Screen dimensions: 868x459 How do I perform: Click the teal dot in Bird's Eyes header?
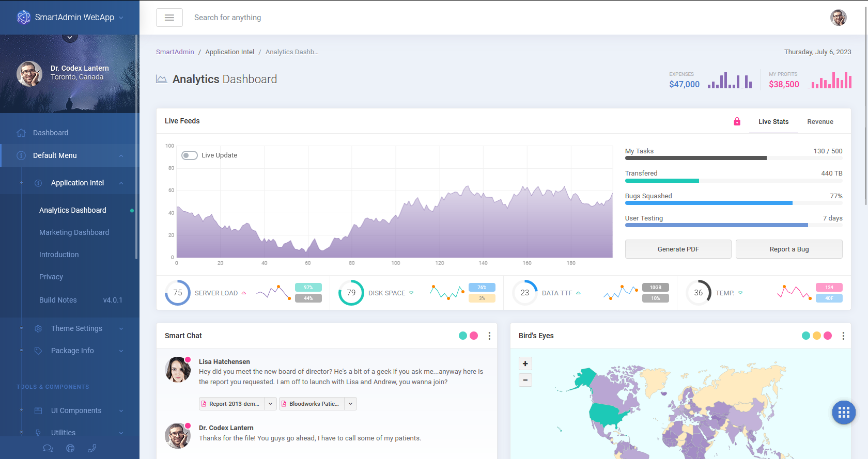click(x=806, y=336)
